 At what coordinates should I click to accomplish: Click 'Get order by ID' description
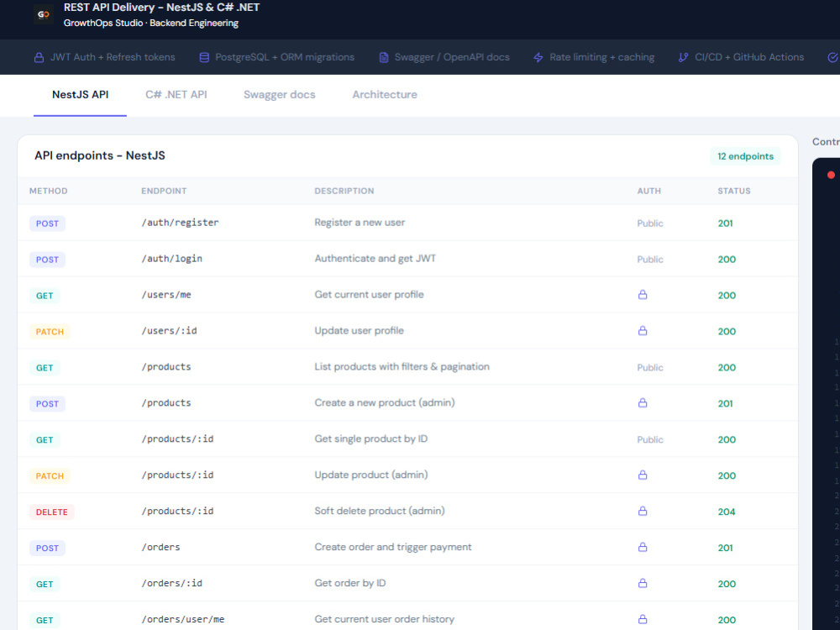point(349,583)
